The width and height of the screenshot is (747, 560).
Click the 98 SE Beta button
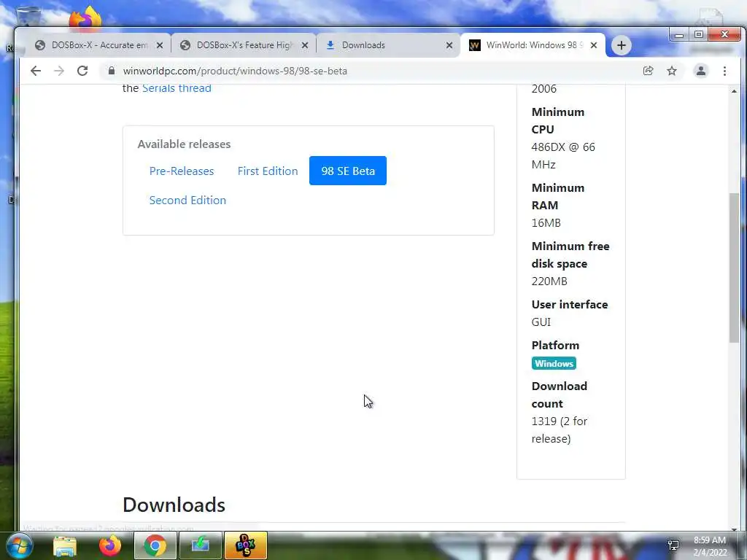[348, 171]
